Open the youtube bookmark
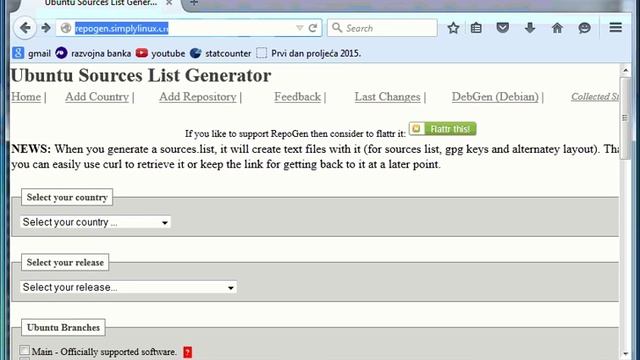Screen dimensions: 640x360 160,53
